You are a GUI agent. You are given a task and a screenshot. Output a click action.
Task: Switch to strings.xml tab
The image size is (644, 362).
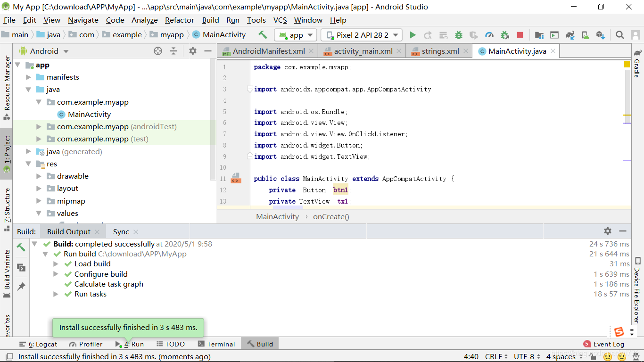440,51
